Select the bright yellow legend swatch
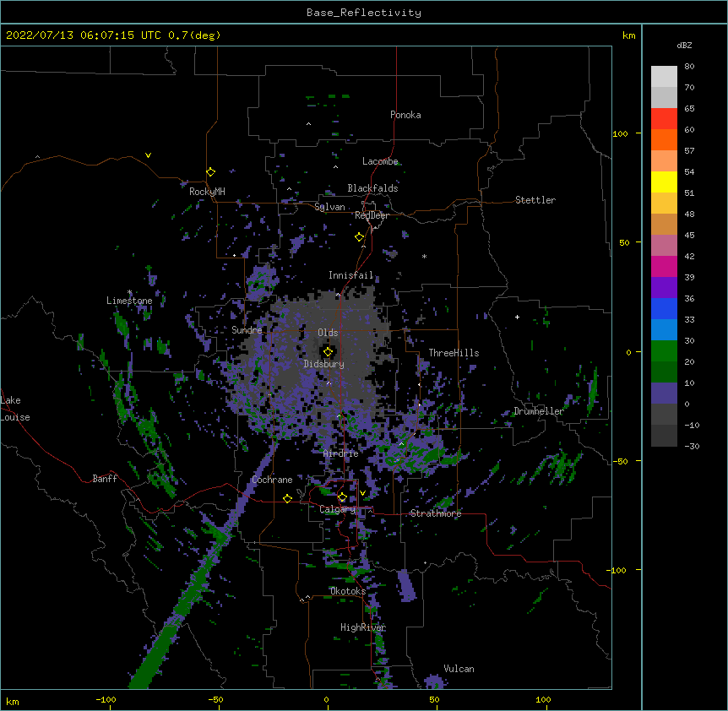728x711 pixels. pos(664,182)
